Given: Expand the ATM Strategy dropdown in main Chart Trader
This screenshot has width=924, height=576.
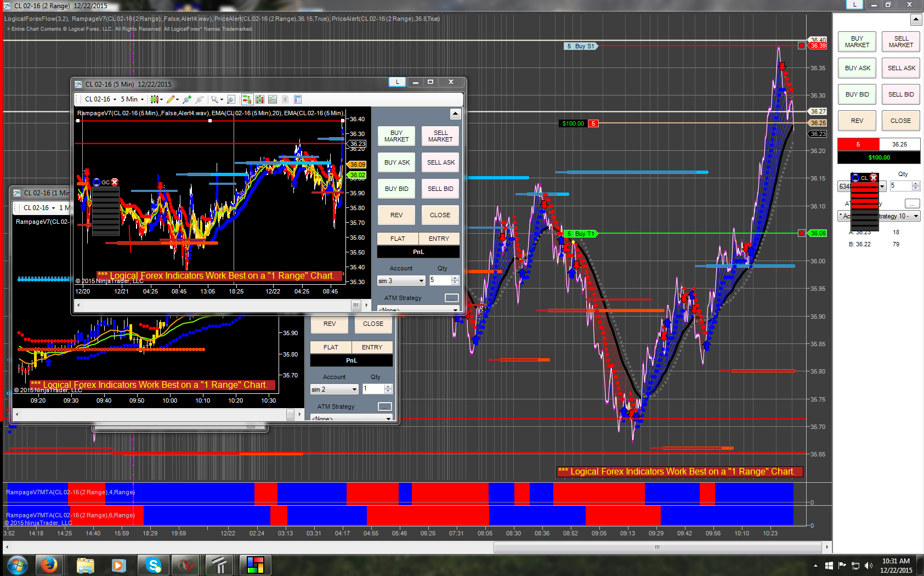Looking at the screenshot, I should (916, 216).
